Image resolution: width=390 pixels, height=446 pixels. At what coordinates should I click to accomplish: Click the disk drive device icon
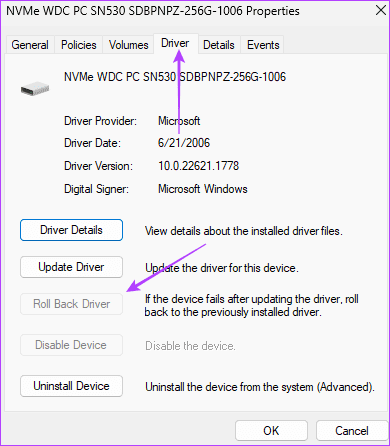[35, 89]
